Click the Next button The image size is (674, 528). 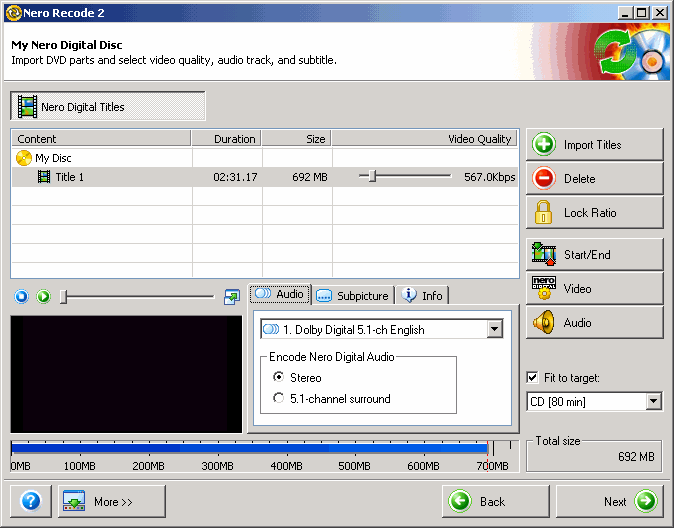(x=608, y=501)
